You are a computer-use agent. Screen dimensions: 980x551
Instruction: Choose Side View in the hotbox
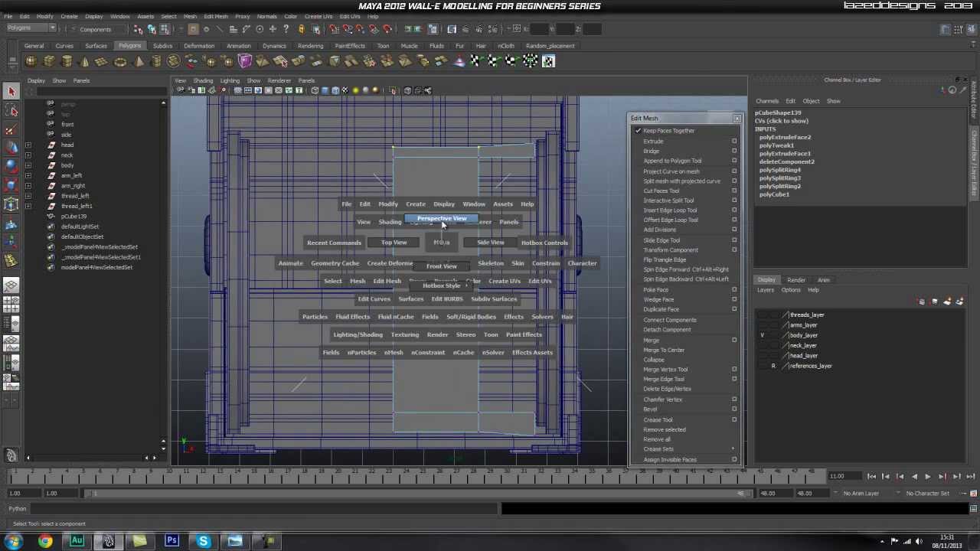tap(490, 243)
